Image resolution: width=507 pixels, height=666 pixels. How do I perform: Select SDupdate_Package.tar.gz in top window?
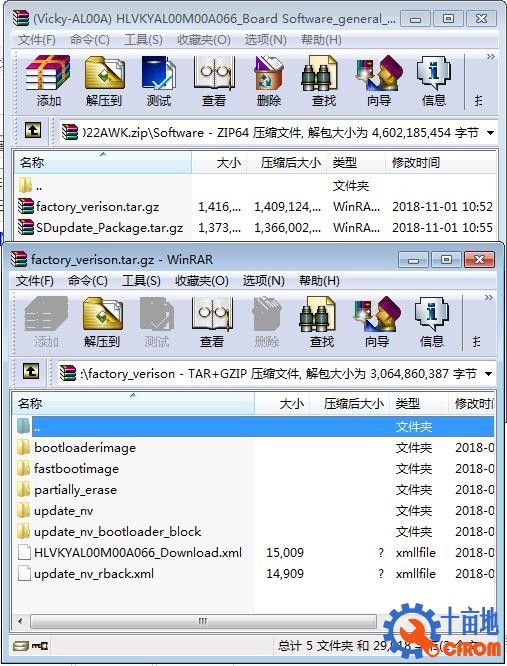(x=255, y=228)
